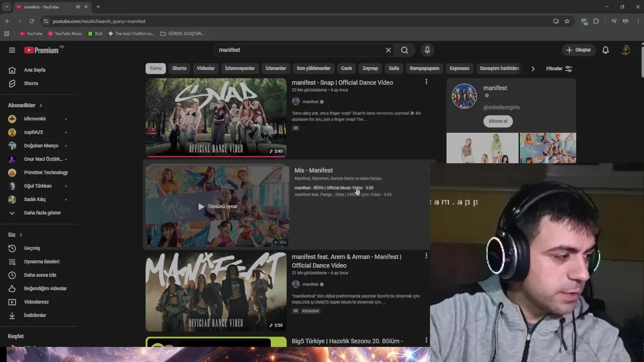Open GÖRSEL OLUŞTUR bookmarks folder

coord(182,34)
